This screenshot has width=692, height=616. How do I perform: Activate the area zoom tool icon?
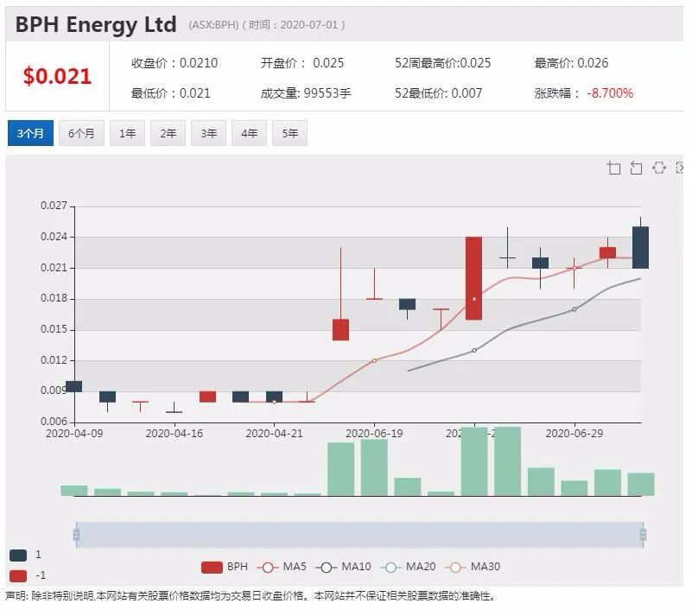click(613, 168)
